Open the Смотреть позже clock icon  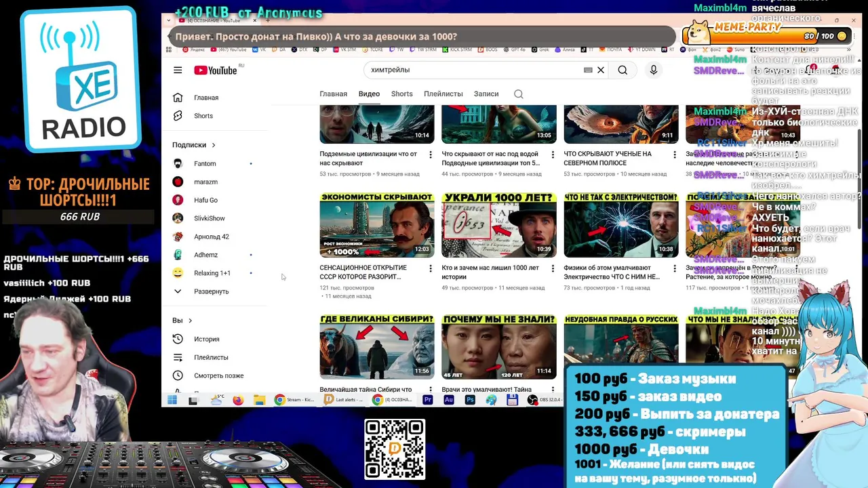pyautogui.click(x=178, y=375)
